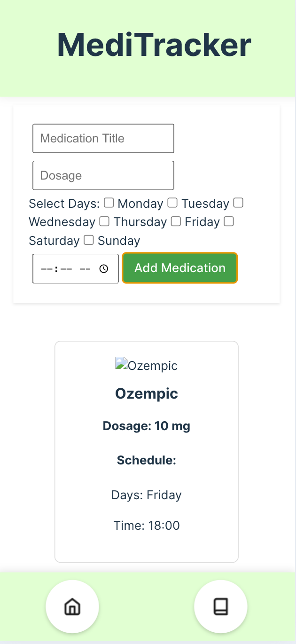Open the clock time picker icon

pos(104,269)
